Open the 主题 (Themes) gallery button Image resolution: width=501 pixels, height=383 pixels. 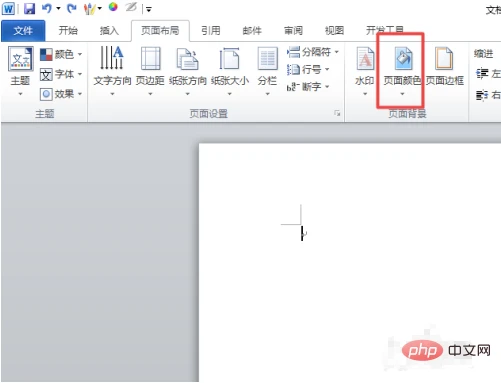click(x=21, y=71)
